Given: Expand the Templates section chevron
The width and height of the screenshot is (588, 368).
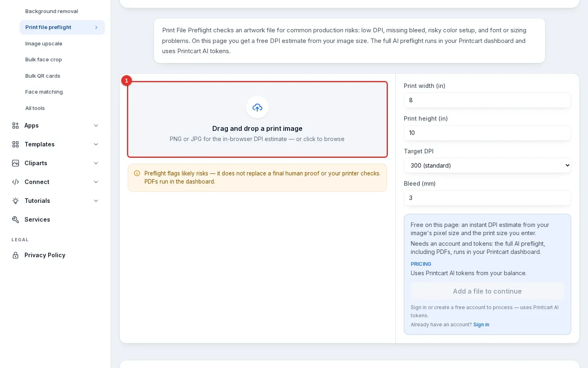Looking at the screenshot, I should pos(96,144).
